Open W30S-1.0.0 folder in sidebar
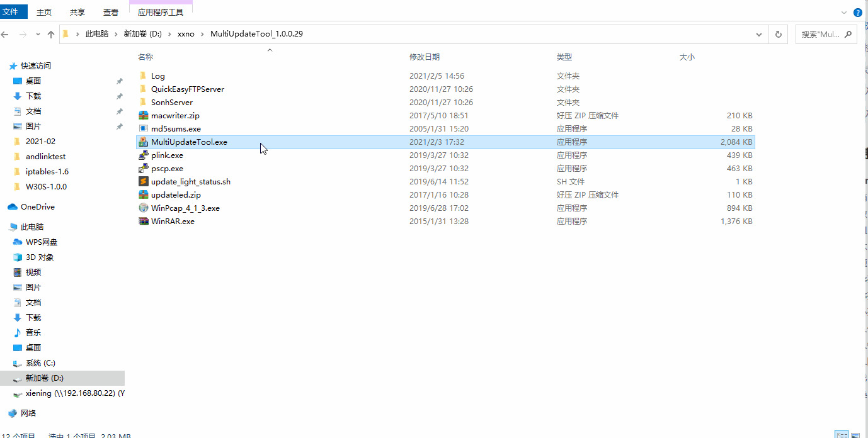Viewport: 868px width, 438px height. click(46, 187)
